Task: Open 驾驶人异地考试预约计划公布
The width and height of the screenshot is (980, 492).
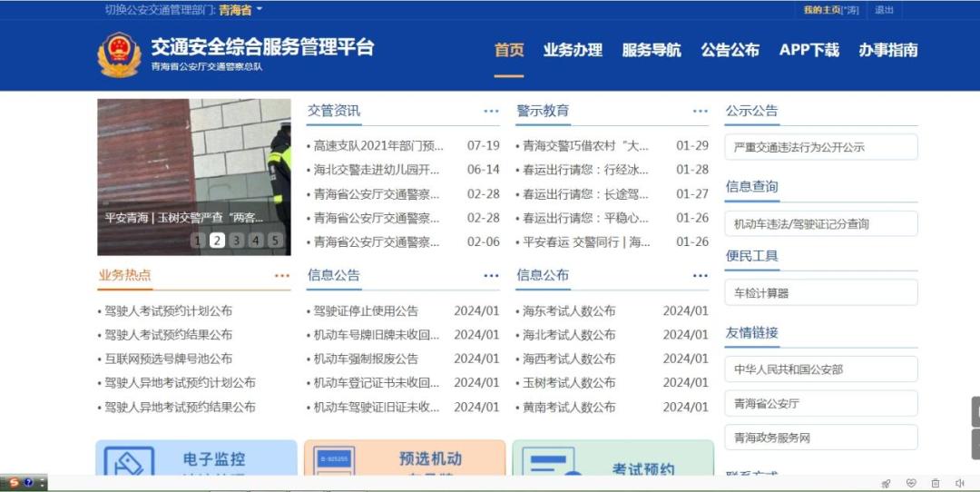Action: tap(180, 383)
